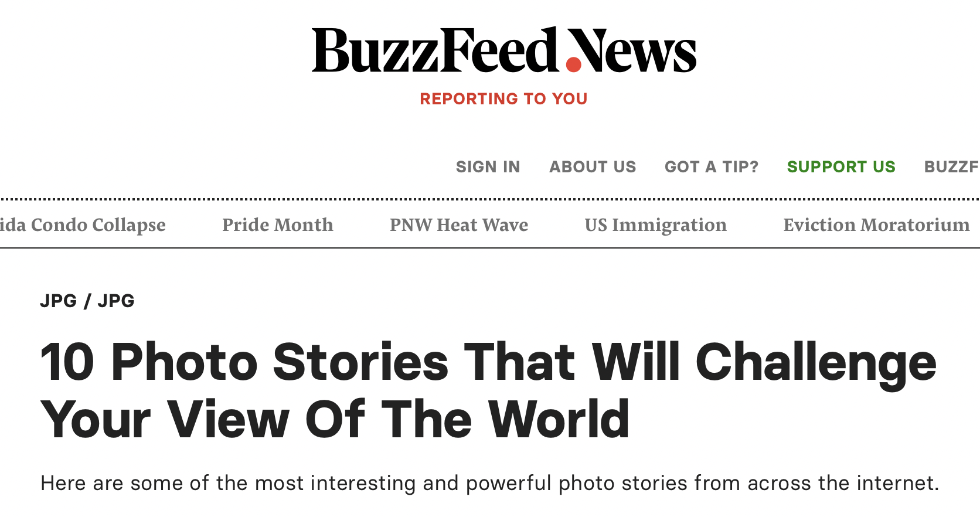The width and height of the screenshot is (980, 517).
Task: Open the Eviction Moratorium topic
Action: point(876,225)
